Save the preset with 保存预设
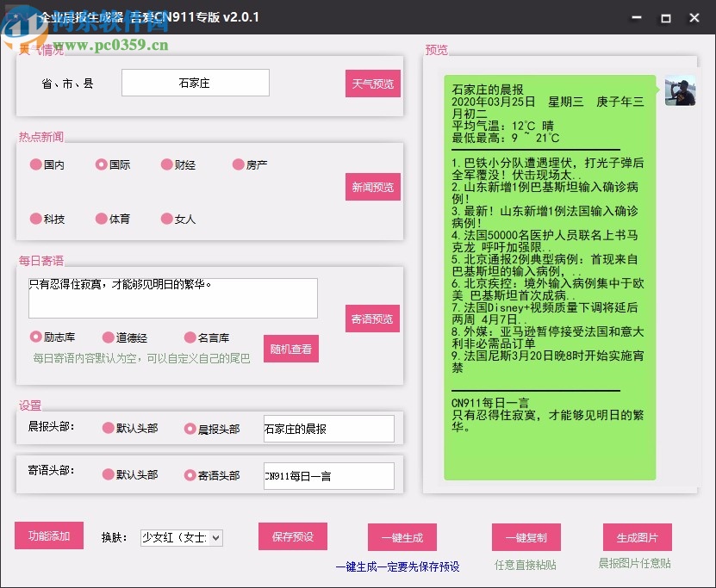Viewport: 716px width, 588px height. (291, 535)
